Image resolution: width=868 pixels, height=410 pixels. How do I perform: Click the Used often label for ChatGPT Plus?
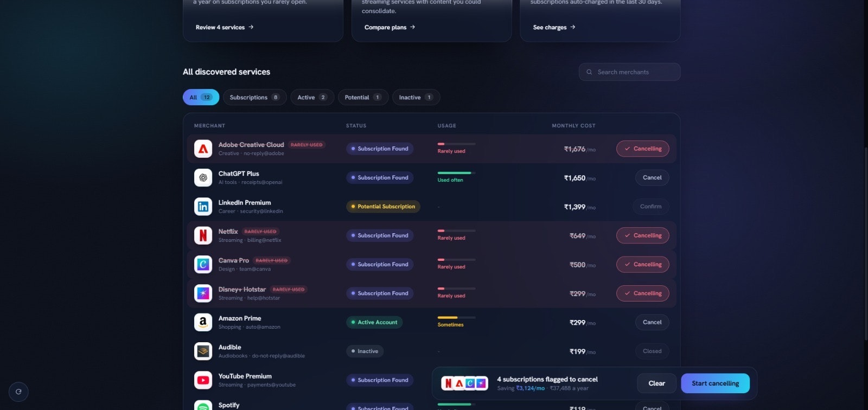point(450,180)
